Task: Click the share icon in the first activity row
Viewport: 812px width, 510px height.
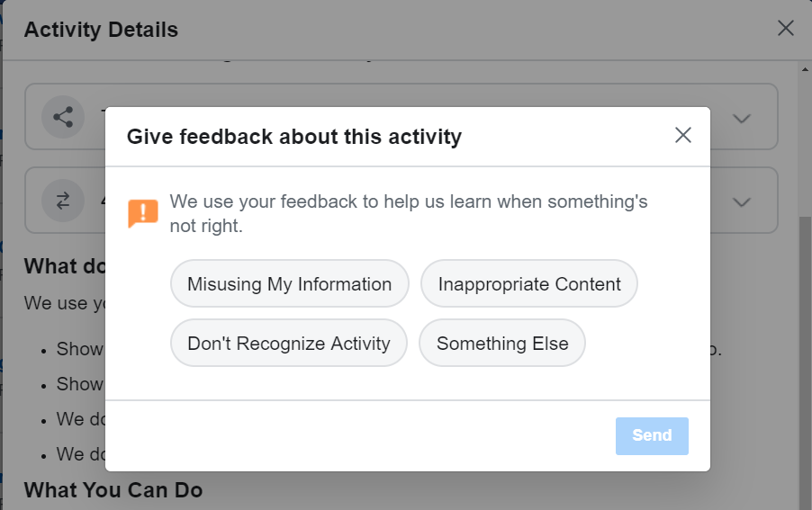Action: tap(63, 117)
